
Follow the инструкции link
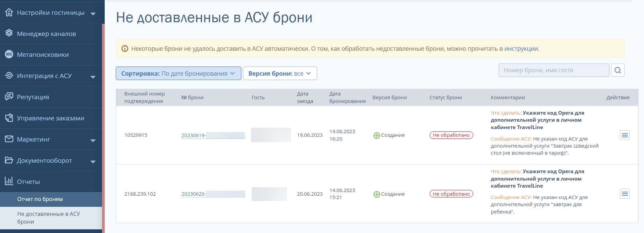coord(521,49)
